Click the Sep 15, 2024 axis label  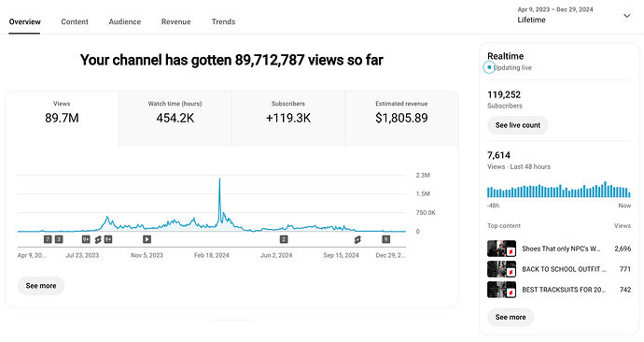341,255
